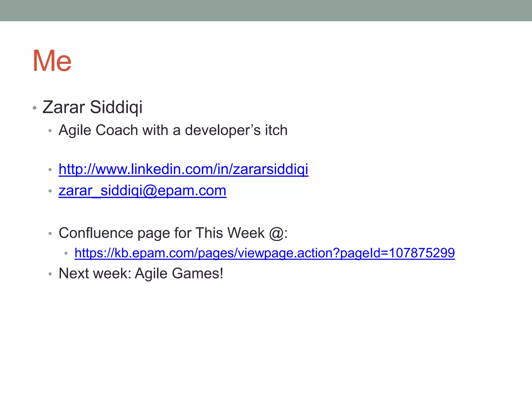Click the 'pageId=107875299' portion of the URL
The width and height of the screenshot is (532, 399).
[397, 253]
